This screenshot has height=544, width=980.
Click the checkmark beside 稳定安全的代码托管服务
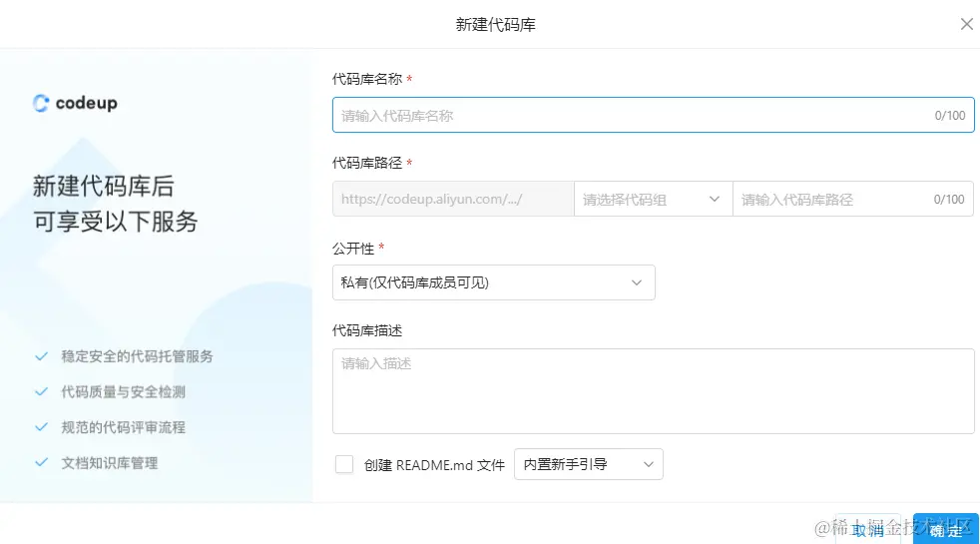[x=41, y=356]
